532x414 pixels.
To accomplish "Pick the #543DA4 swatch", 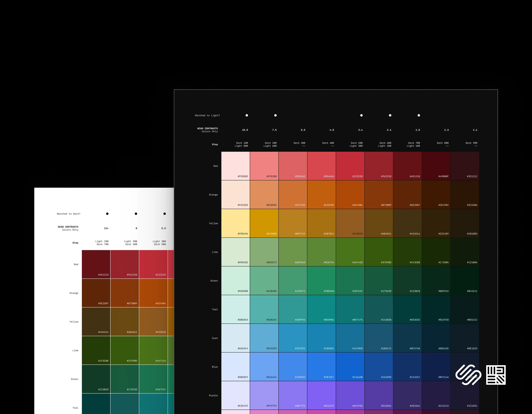I will point(379,396).
